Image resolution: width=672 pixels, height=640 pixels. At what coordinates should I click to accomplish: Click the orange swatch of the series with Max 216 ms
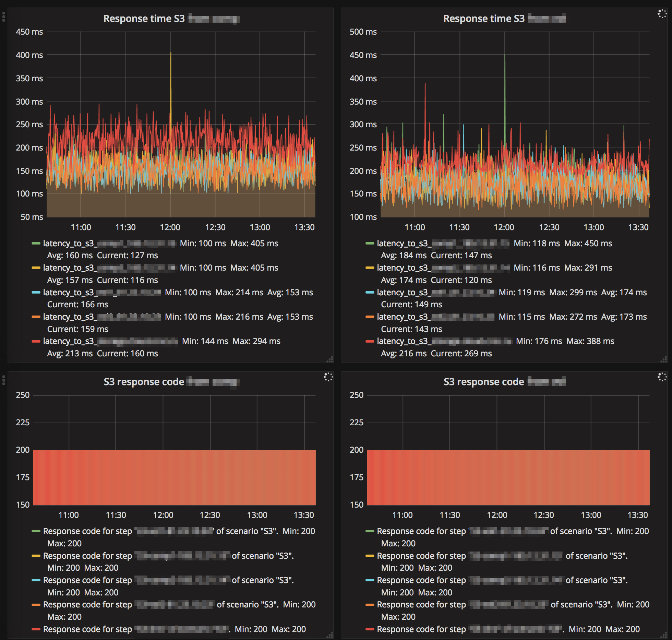tap(36, 317)
